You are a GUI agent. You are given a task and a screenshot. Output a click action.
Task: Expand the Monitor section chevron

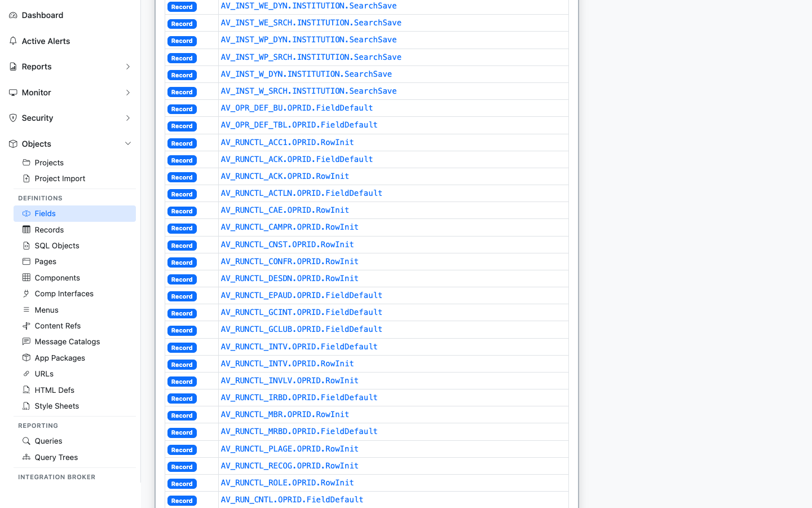[x=128, y=93]
